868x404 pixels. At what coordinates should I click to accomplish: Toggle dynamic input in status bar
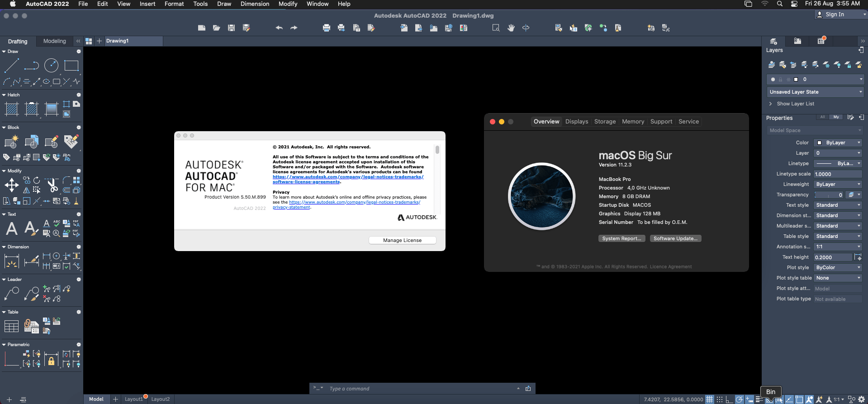point(749,399)
